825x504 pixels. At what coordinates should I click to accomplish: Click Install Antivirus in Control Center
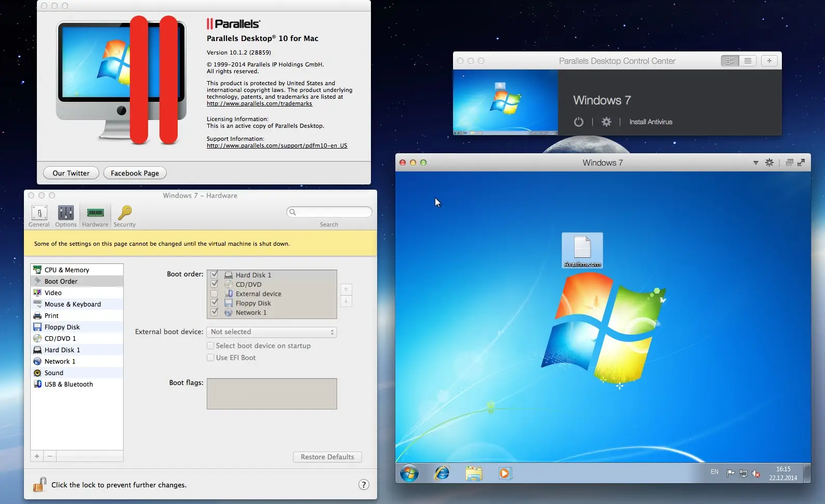point(650,122)
